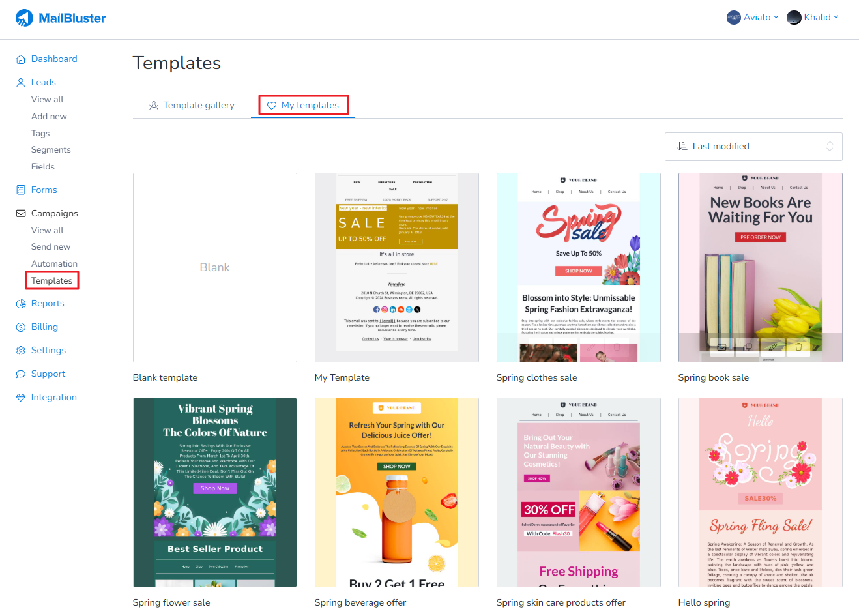
Task: Edit Spring book sale with the pencil icon
Action: point(772,347)
